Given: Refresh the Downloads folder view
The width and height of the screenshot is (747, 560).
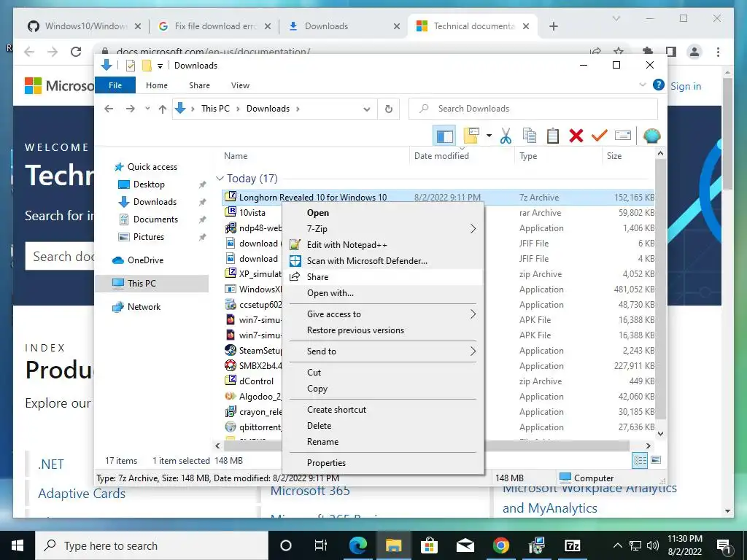Looking at the screenshot, I should click(389, 109).
